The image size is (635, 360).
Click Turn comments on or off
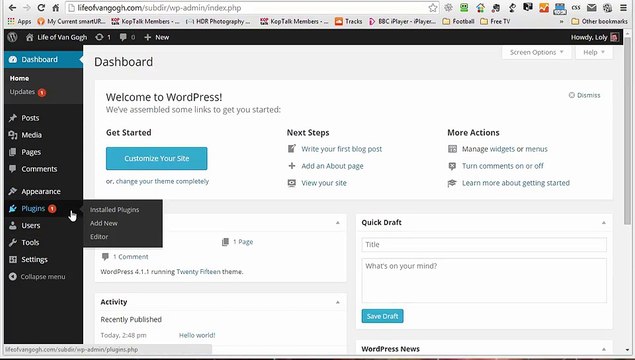503,166
